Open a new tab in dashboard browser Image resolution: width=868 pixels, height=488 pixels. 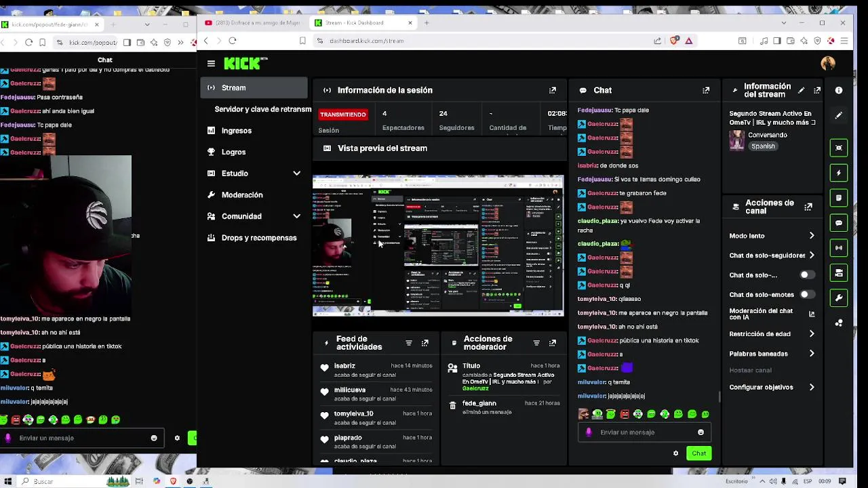click(427, 23)
